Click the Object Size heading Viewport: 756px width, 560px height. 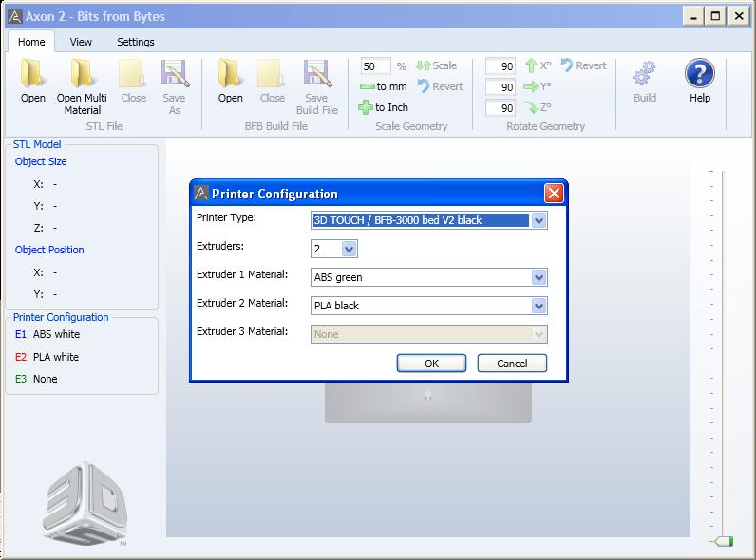[x=41, y=161]
